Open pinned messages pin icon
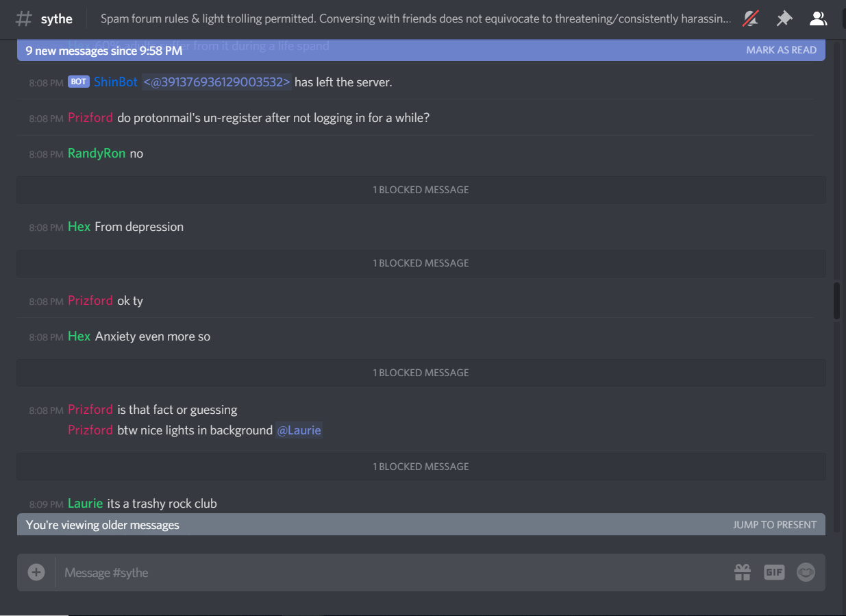This screenshot has width=846, height=616. (x=784, y=19)
